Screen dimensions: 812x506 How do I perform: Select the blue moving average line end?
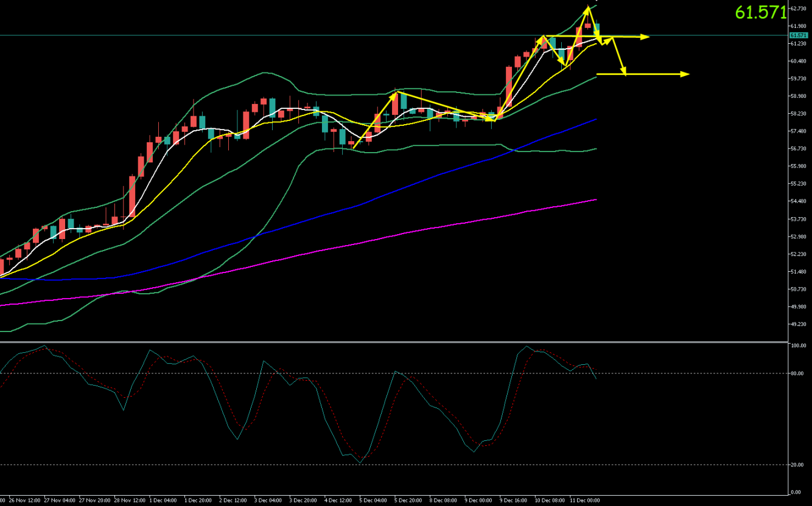click(595, 120)
